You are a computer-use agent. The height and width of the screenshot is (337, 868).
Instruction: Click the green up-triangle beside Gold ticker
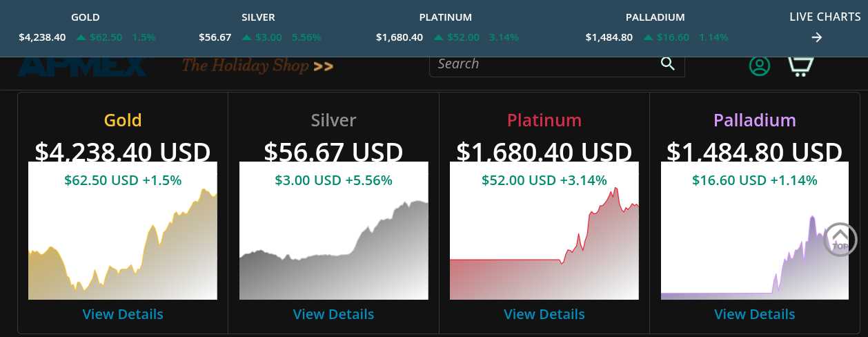[x=81, y=37]
